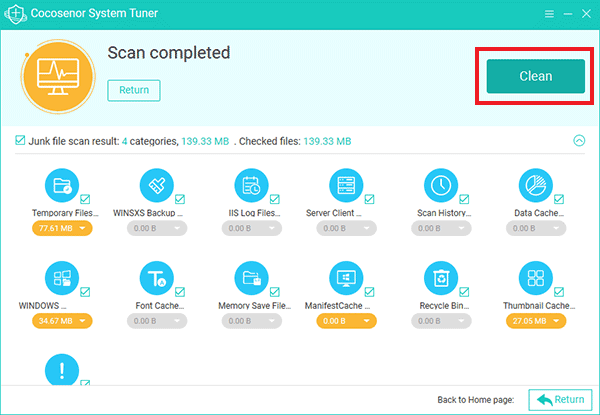The width and height of the screenshot is (600, 415).
Task: Uncheck the Temporary Files checkbox
Action: (85, 199)
